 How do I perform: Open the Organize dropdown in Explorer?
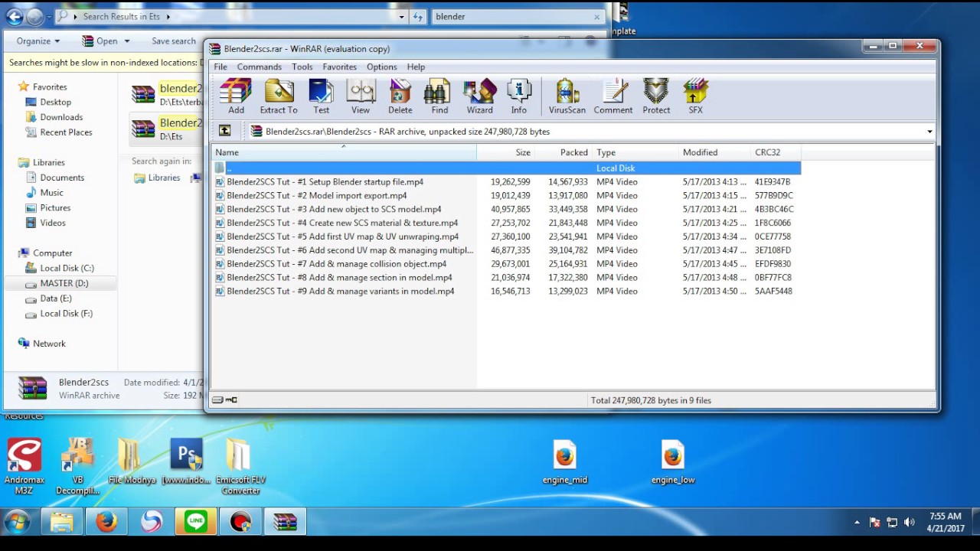coord(38,41)
